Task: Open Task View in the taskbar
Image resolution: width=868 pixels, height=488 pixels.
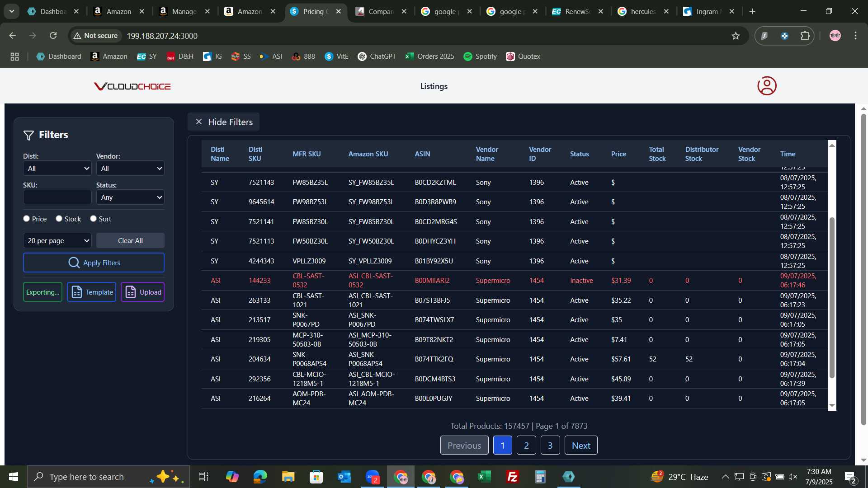Action: click(x=203, y=477)
